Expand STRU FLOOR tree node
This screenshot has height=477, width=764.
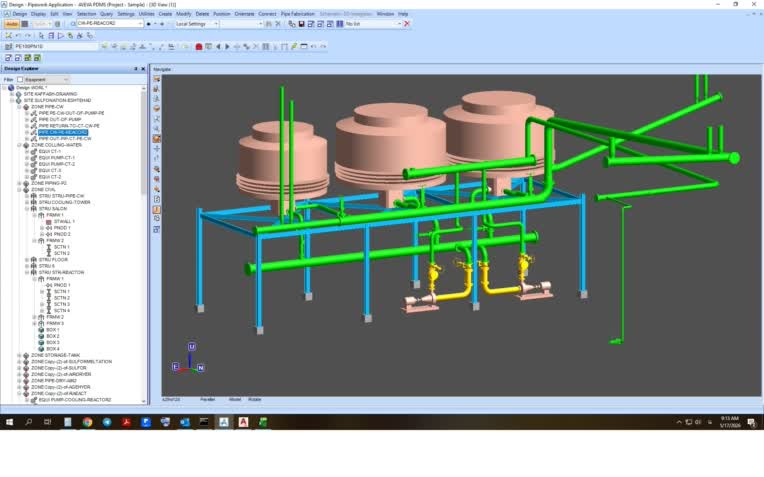point(27,260)
